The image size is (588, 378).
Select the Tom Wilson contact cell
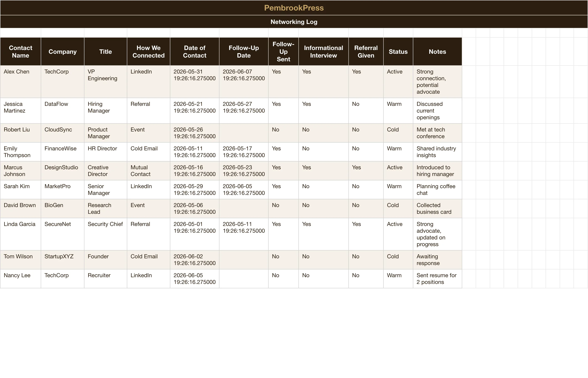tap(21, 260)
